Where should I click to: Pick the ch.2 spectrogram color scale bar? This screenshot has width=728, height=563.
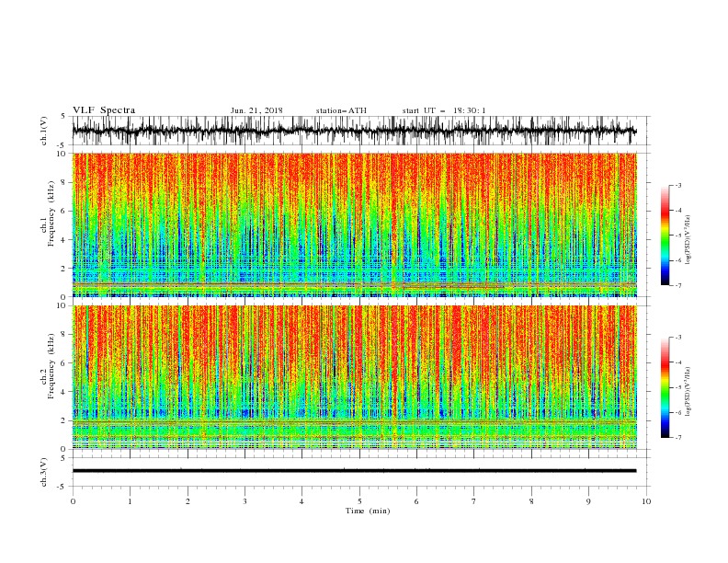tap(665, 387)
